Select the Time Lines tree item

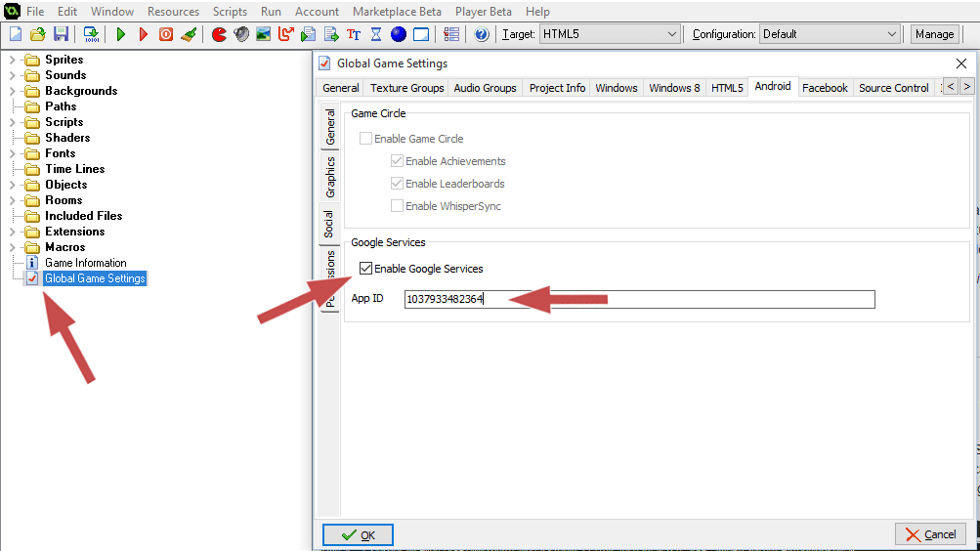click(x=74, y=169)
